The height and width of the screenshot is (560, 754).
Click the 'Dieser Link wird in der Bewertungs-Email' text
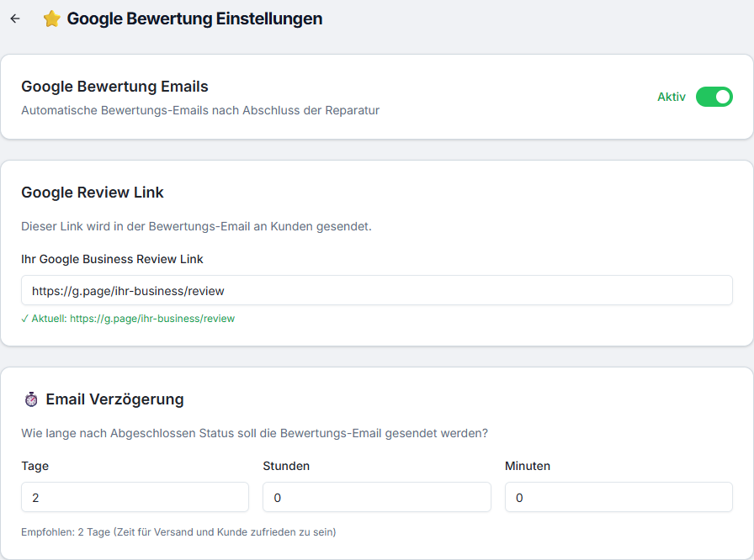pyautogui.click(x=196, y=226)
